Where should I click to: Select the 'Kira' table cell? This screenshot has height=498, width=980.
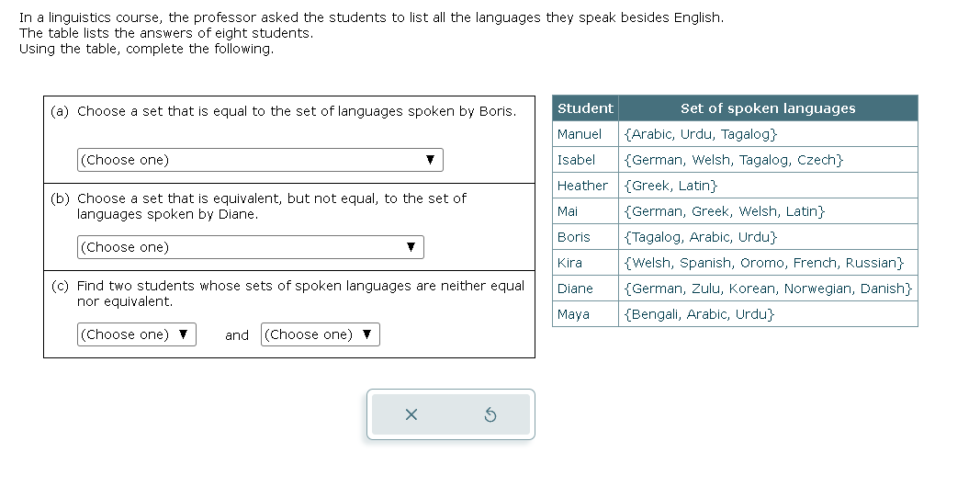586,262
